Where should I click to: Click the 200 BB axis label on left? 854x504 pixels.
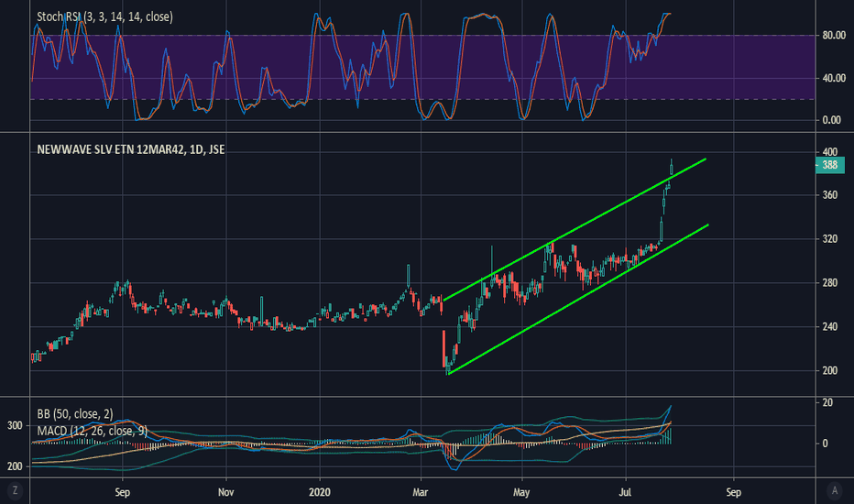pos(15,466)
